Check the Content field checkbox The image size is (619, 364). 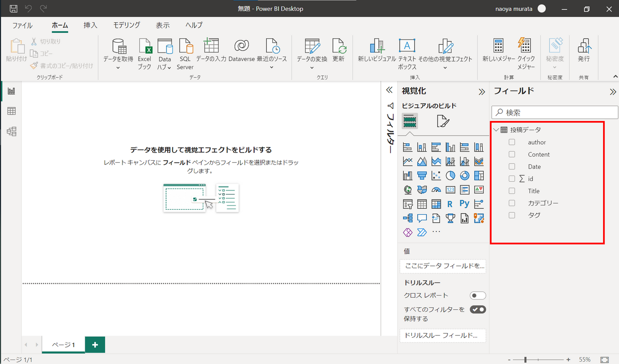(512, 154)
